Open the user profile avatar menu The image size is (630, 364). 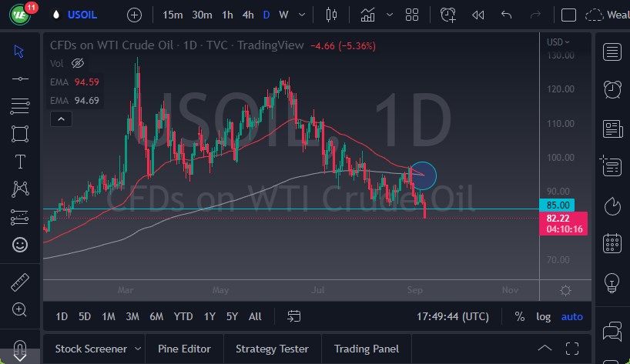point(19,15)
